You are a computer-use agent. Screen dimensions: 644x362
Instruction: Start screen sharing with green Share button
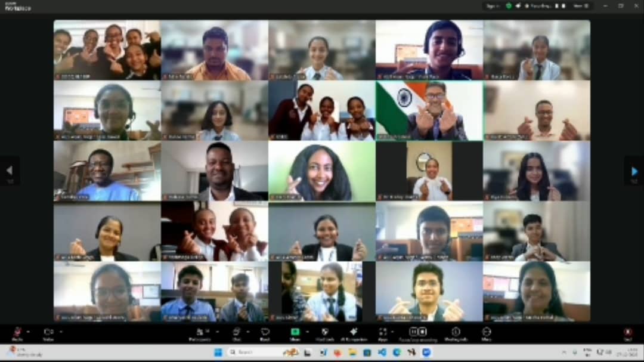point(295,332)
